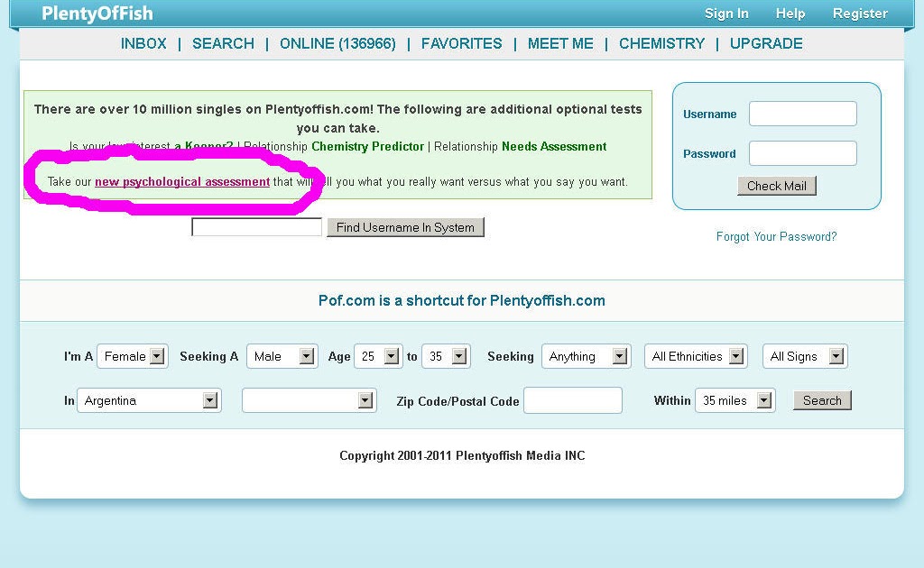Expand the Seeking A Male dropdown

point(282,356)
